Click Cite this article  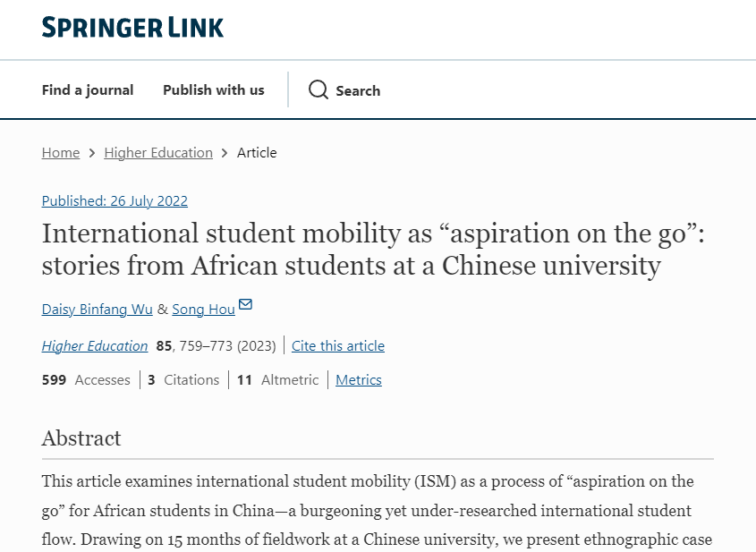338,345
